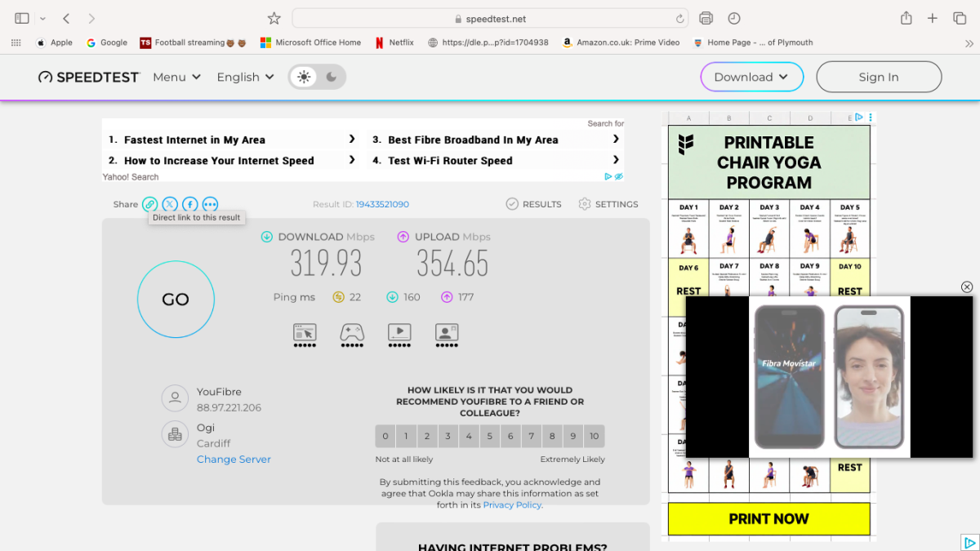Click the Speedtest logo
Viewport: 980px width, 551px height.
click(x=89, y=77)
